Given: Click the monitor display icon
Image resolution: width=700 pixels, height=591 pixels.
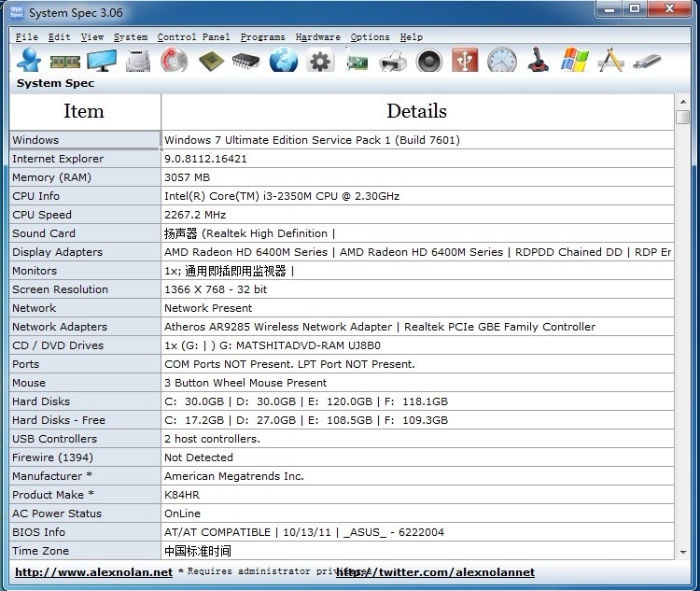Looking at the screenshot, I should (102, 62).
